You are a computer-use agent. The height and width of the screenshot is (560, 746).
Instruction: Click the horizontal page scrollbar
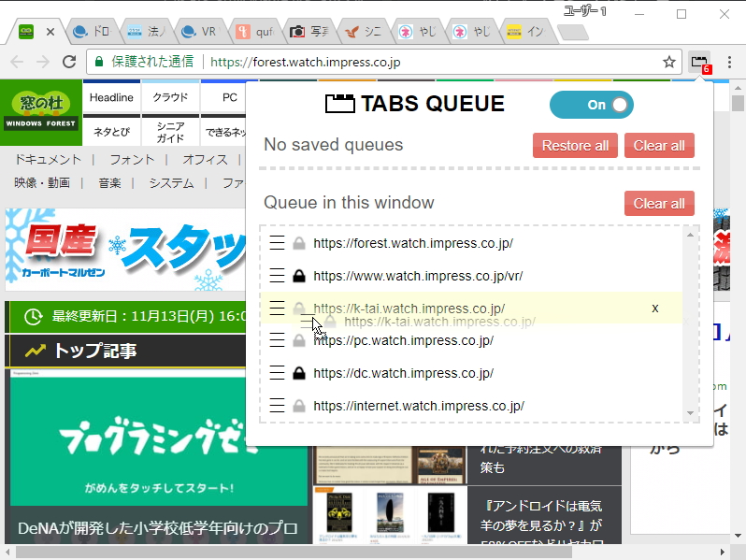(294, 552)
